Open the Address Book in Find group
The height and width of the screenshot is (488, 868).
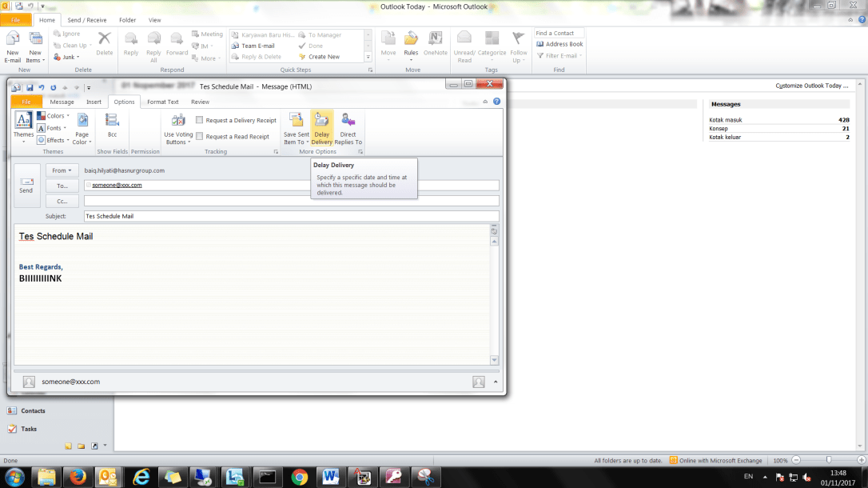(559, 44)
